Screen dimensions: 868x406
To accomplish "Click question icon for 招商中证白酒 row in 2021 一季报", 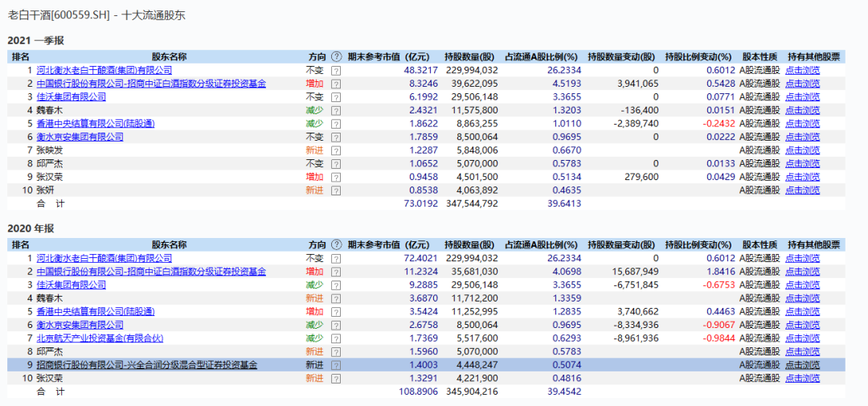I will pyautogui.click(x=336, y=84).
